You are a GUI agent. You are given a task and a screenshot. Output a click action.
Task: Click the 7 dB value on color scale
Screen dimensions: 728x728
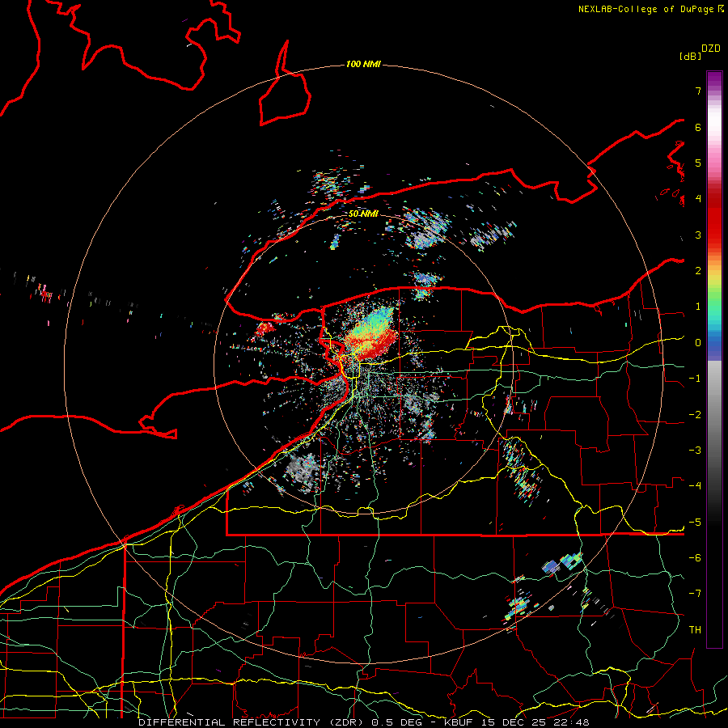coord(698,91)
